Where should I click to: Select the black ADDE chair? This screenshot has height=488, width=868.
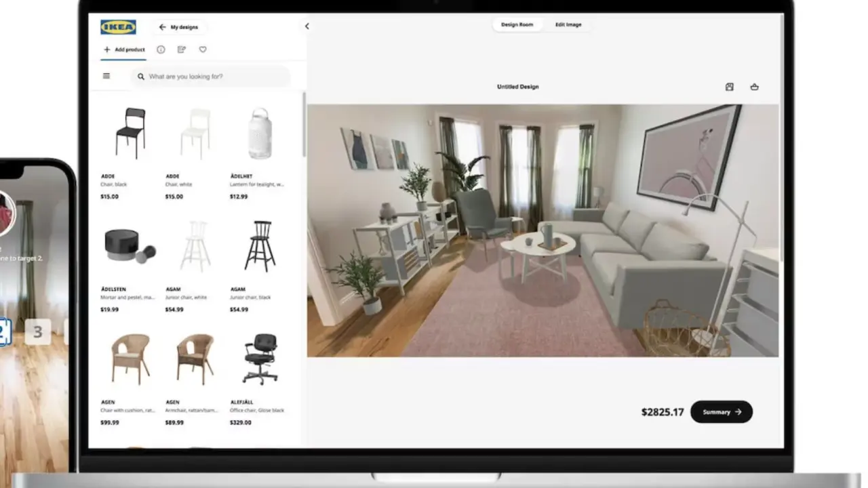[x=130, y=134]
